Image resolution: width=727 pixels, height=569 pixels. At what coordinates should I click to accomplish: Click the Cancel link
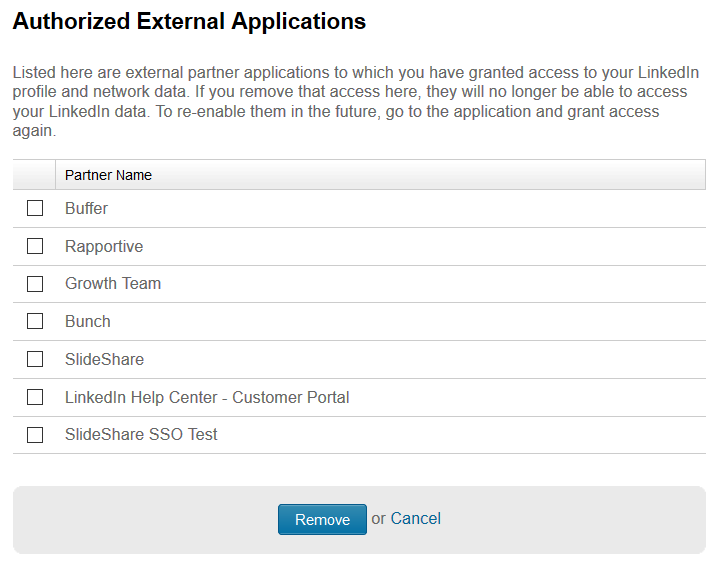pyautogui.click(x=415, y=518)
